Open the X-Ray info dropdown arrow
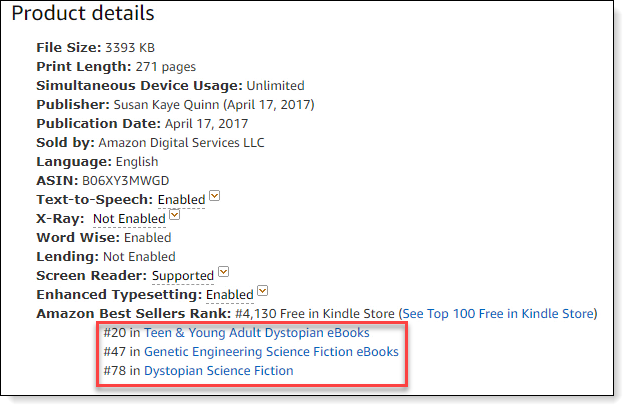The height and width of the screenshot is (411, 629). pyautogui.click(x=175, y=215)
